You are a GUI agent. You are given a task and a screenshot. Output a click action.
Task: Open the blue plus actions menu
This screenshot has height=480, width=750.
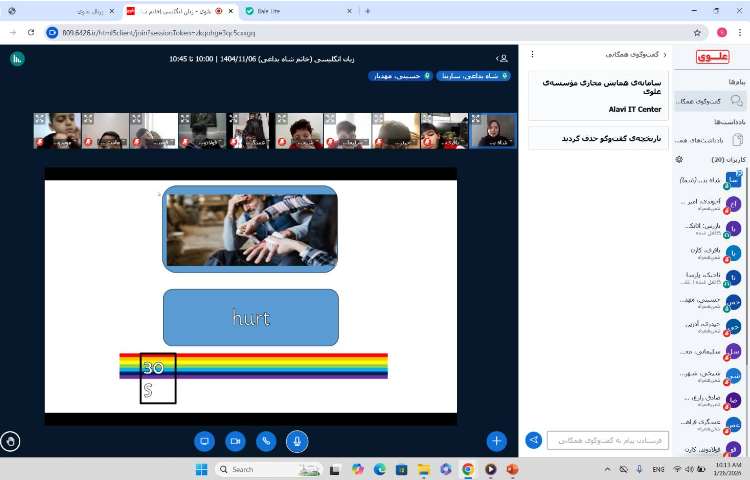pos(497,440)
